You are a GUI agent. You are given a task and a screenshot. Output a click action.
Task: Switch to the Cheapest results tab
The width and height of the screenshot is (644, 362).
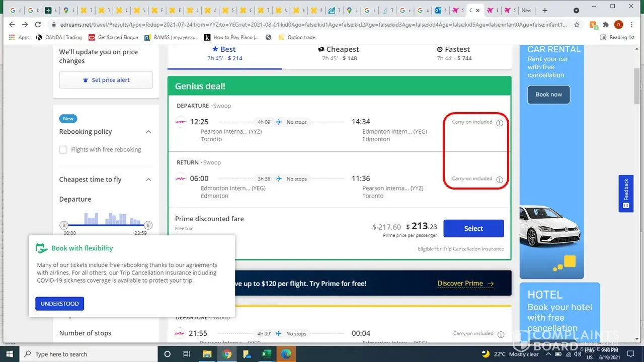[x=339, y=53]
